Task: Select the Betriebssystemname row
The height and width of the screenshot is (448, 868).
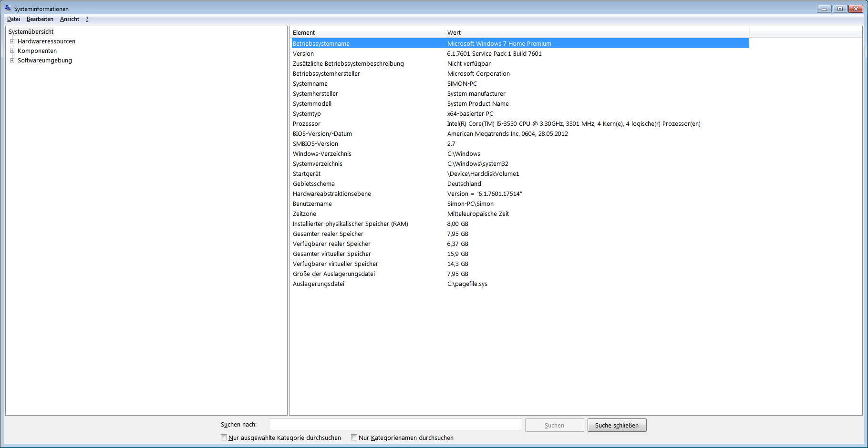Action: click(520, 43)
